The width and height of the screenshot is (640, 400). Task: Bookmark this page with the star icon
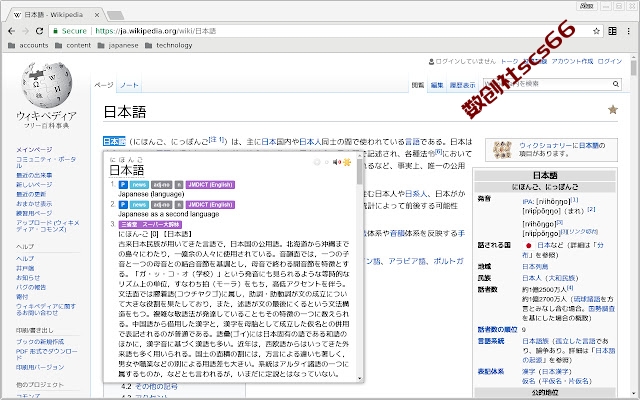point(596,31)
